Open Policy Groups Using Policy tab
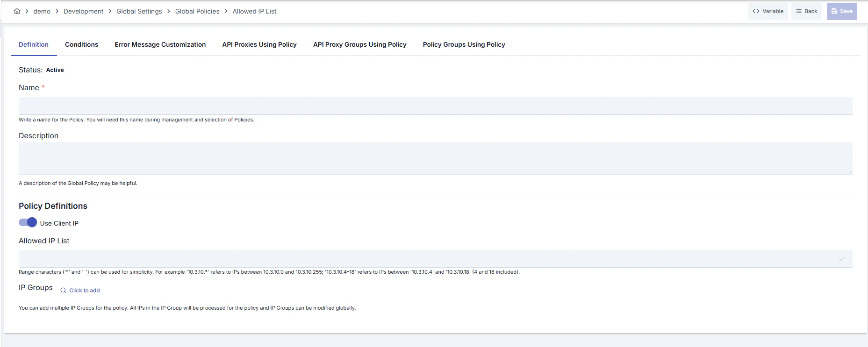Viewport: 868px width, 347px height. click(x=464, y=44)
